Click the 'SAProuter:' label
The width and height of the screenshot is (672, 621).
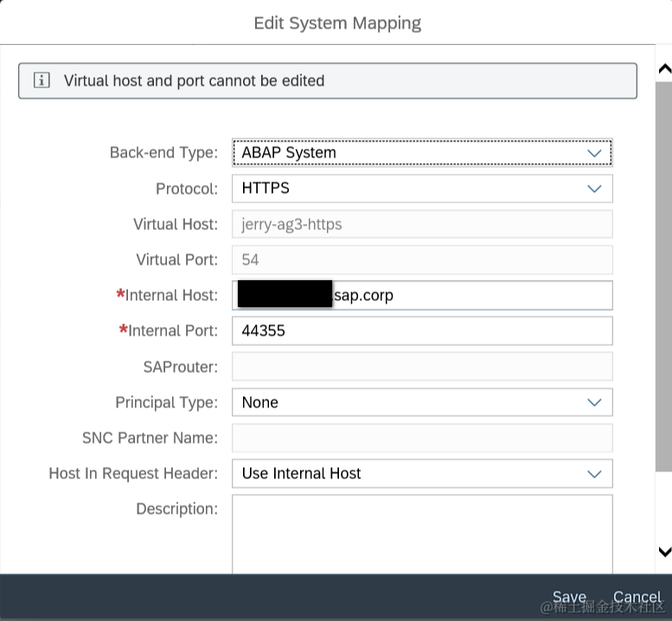click(x=181, y=367)
